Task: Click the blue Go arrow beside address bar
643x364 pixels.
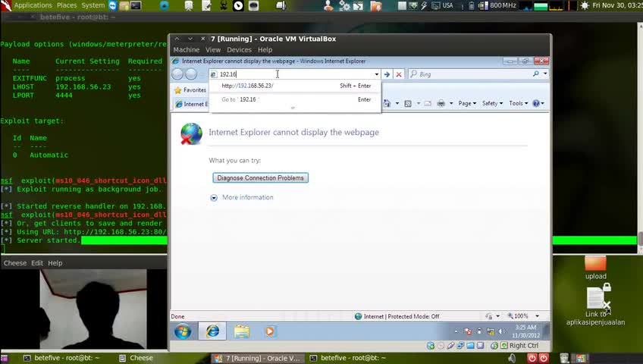Action: [x=387, y=74]
